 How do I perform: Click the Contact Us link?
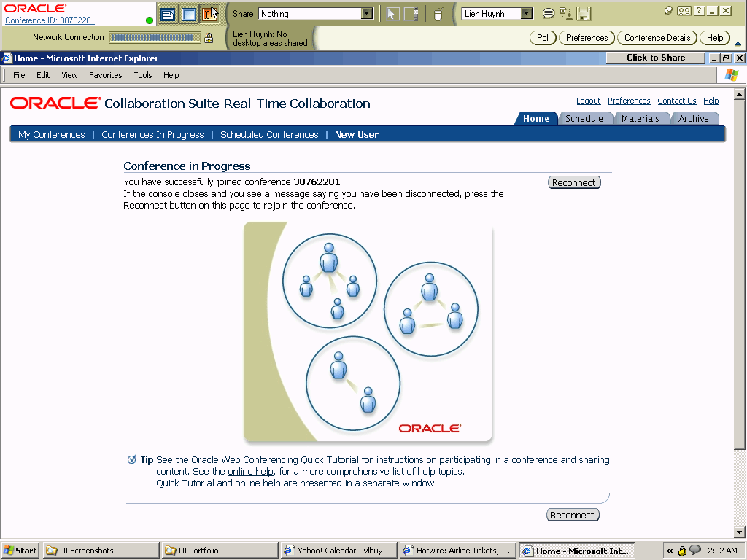click(677, 101)
